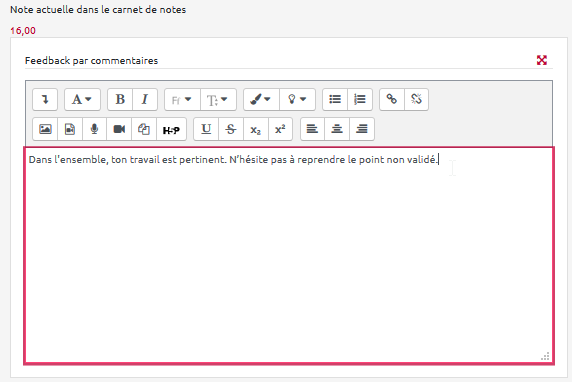Insert a numbered list
The height and width of the screenshot is (382, 572).
tap(360, 99)
